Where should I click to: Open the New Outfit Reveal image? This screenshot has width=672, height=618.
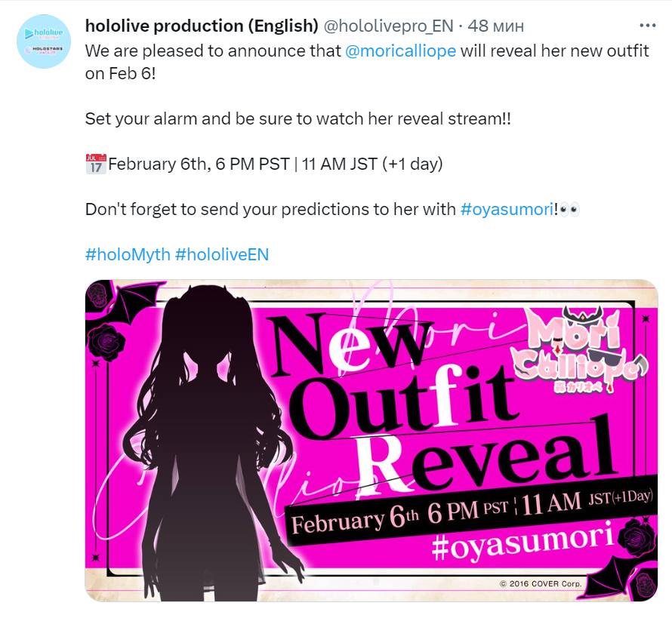pos(371,440)
